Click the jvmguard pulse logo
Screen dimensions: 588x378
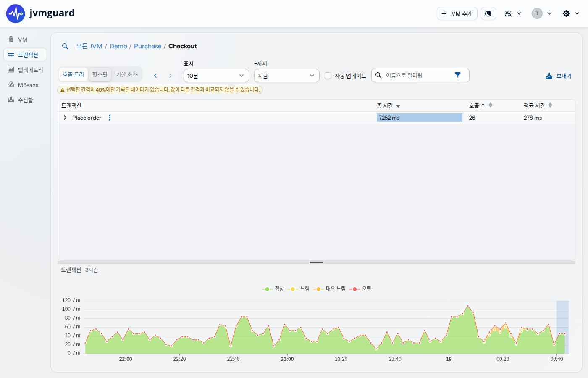16,13
